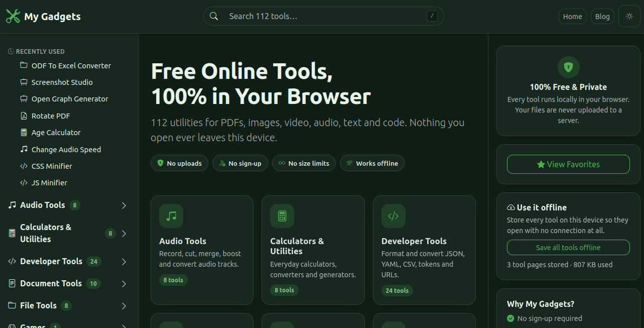Open the Calculators & Utilities card title
The image size is (644, 328).
click(297, 246)
